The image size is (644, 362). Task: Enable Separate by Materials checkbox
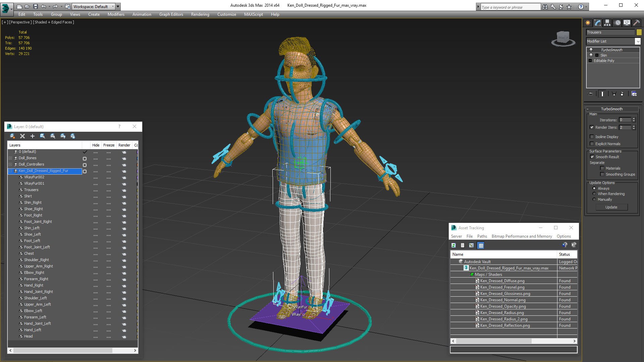(602, 168)
